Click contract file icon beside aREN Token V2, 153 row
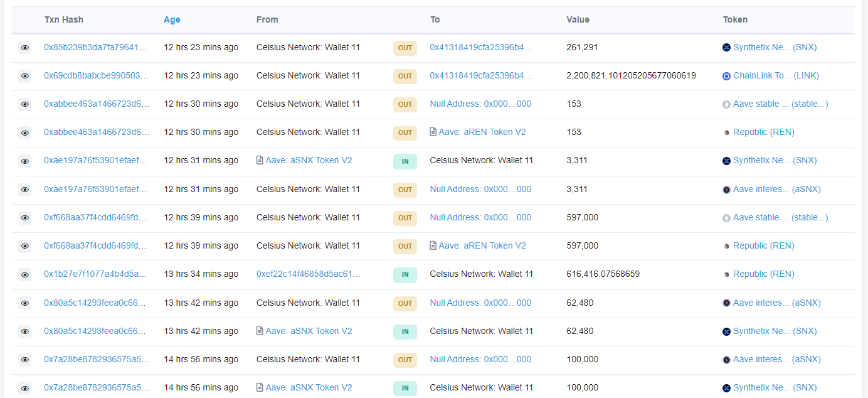 click(x=433, y=132)
